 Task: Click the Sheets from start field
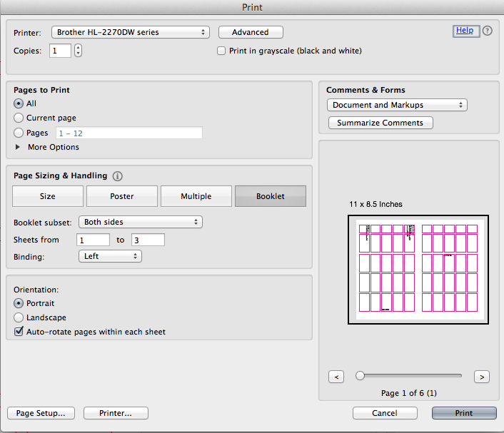(x=94, y=240)
